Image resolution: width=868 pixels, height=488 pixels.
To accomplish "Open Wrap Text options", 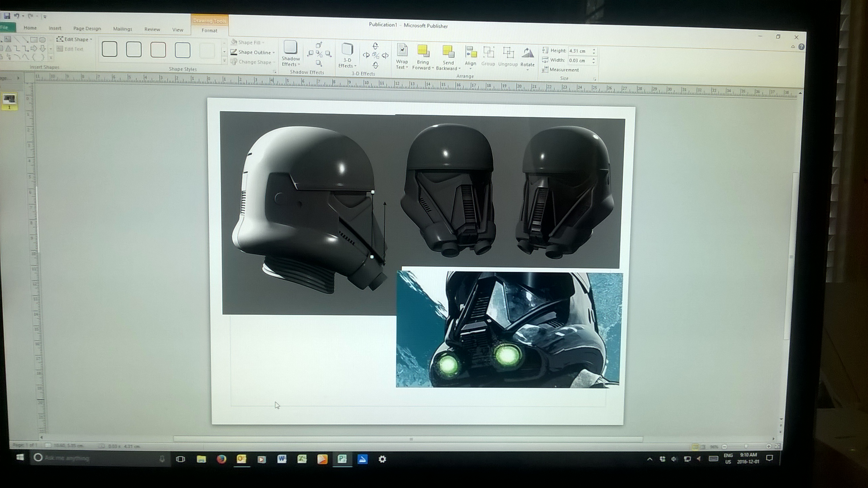I will tap(402, 57).
